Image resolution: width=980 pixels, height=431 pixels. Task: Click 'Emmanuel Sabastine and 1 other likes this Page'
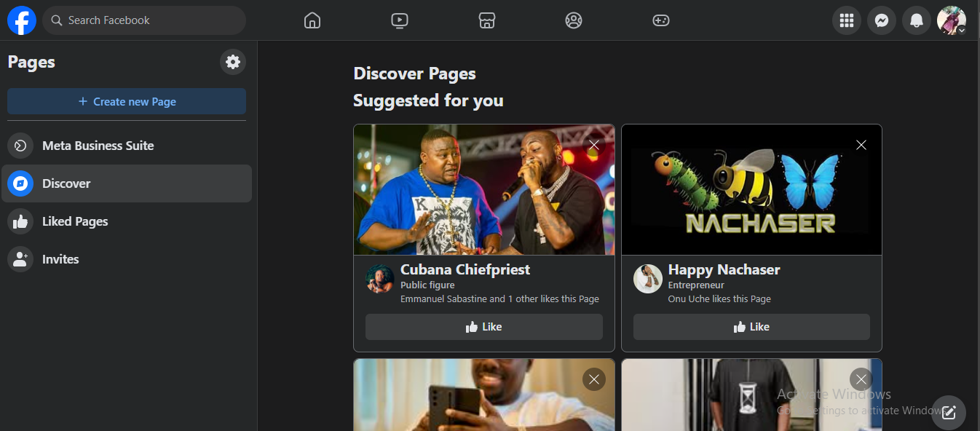click(x=499, y=298)
